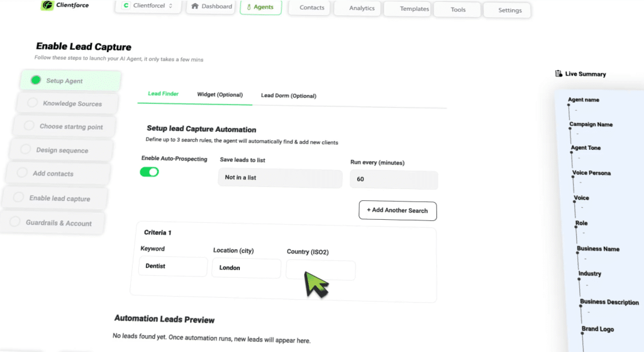Click the green Setup Agent step indicator

(x=36, y=80)
